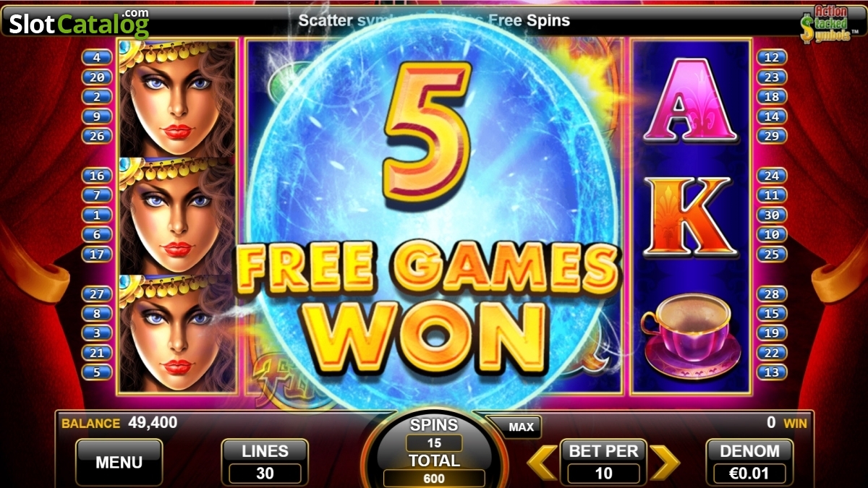Select payline number 30 indicator
Screen dimensions: 868x488
click(772, 215)
